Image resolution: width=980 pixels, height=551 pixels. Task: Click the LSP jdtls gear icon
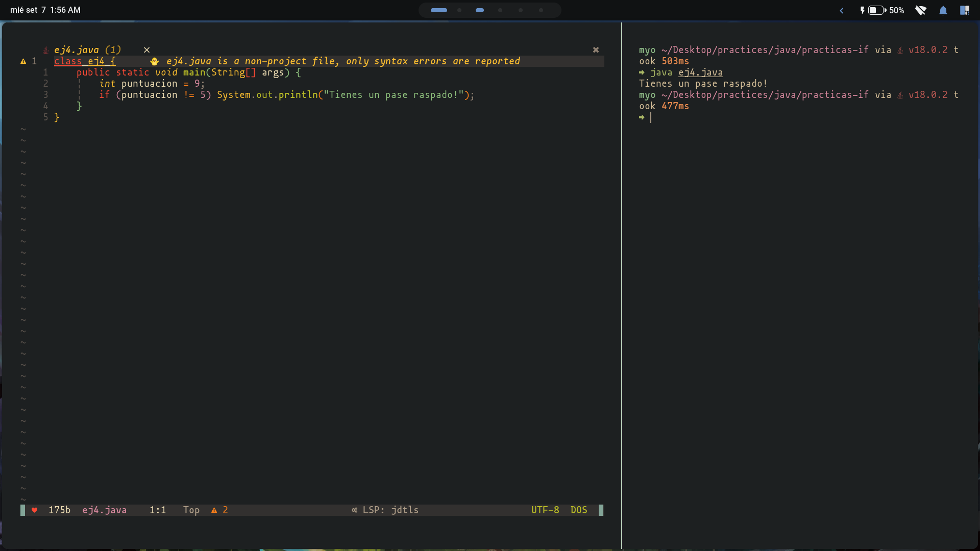click(354, 510)
